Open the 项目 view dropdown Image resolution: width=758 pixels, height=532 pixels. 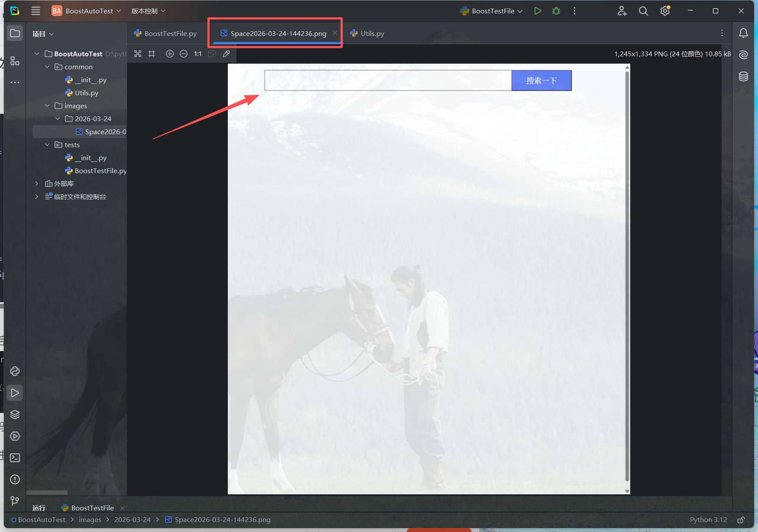pos(43,34)
